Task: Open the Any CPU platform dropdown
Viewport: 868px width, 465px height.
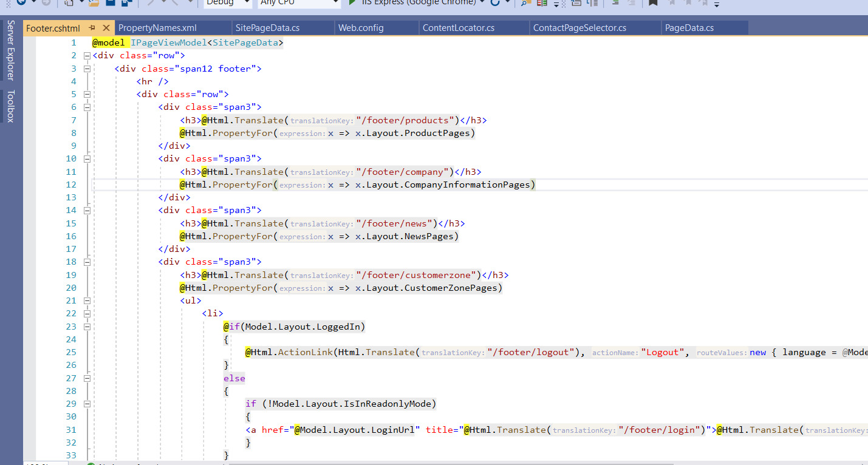Action: pos(299,3)
